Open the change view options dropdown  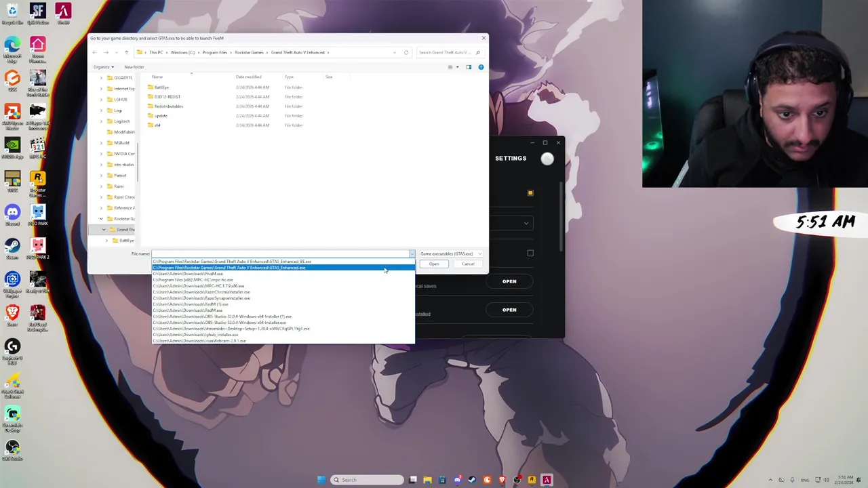pos(457,67)
